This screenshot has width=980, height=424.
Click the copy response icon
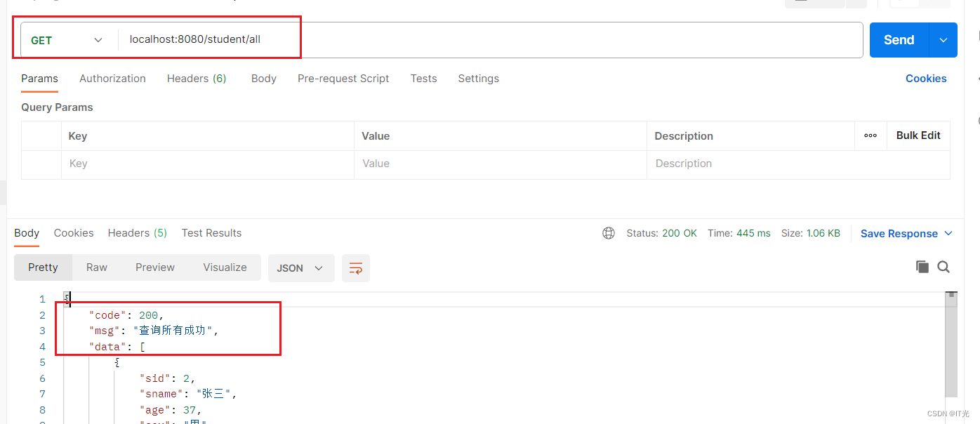point(922,267)
